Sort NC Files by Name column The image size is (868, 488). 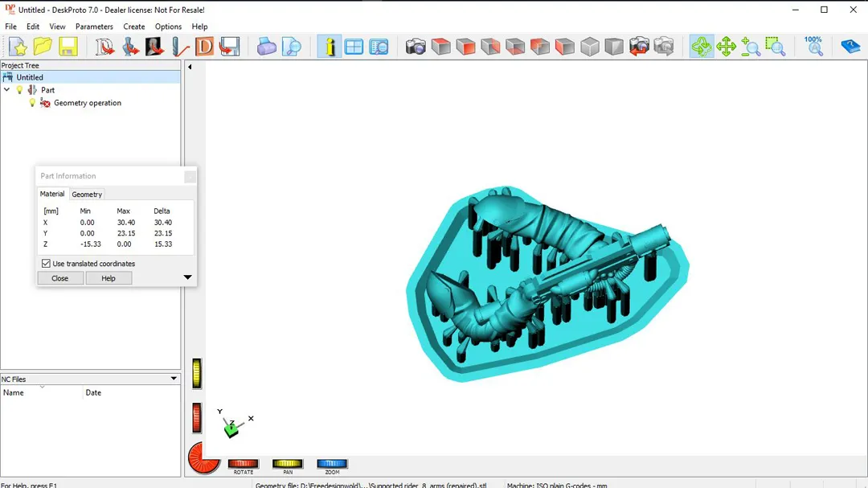(x=42, y=392)
